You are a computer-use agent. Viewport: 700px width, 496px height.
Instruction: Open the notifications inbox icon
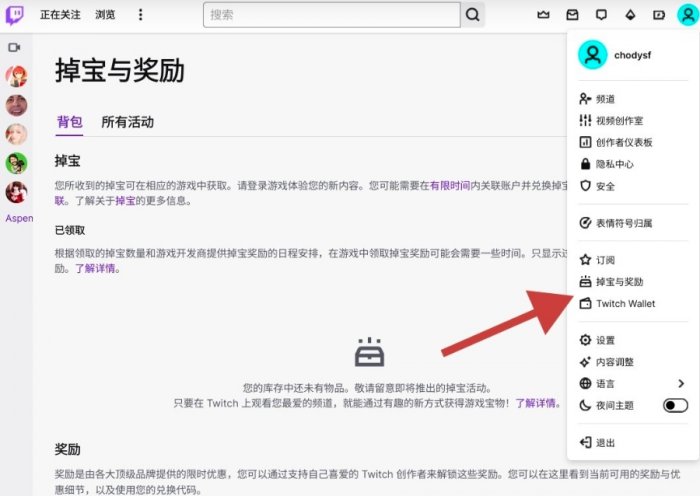[x=572, y=15]
